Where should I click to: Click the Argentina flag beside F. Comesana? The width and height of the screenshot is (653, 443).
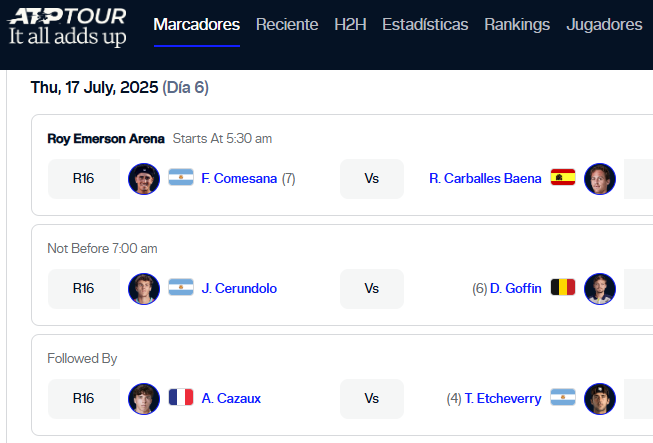point(181,177)
